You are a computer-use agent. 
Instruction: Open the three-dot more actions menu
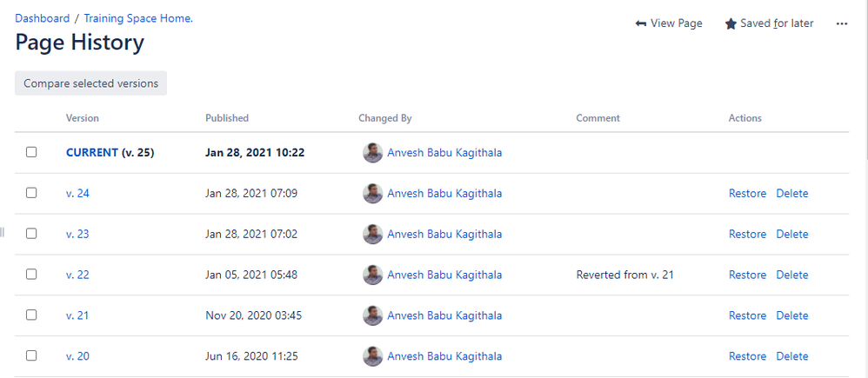coord(841,23)
